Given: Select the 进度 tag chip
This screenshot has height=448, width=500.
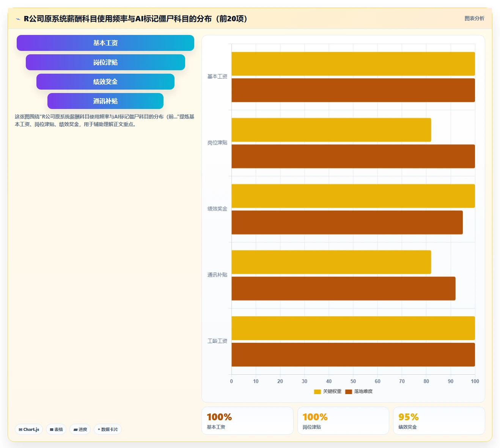Looking at the screenshot, I should coord(80,429).
